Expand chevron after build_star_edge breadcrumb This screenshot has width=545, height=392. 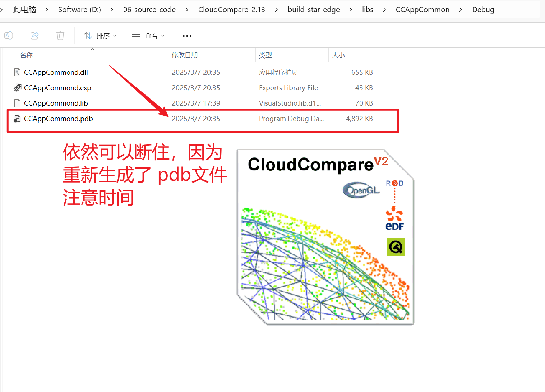(x=351, y=10)
